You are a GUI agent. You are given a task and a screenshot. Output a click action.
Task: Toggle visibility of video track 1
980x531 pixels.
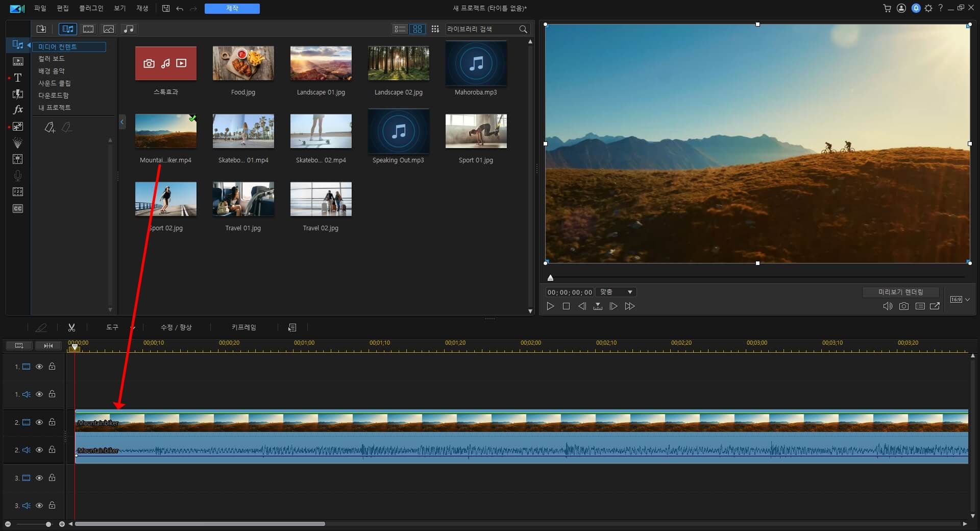[39, 367]
